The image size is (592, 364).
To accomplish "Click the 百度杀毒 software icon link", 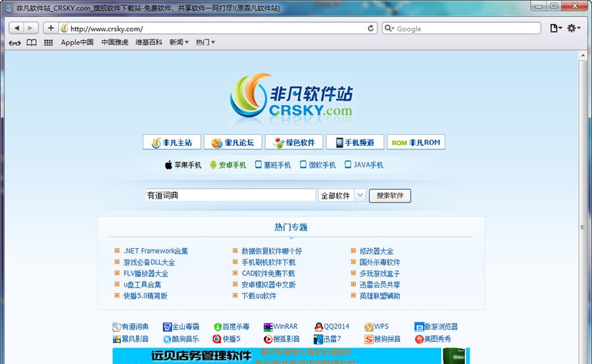I will coord(232,327).
